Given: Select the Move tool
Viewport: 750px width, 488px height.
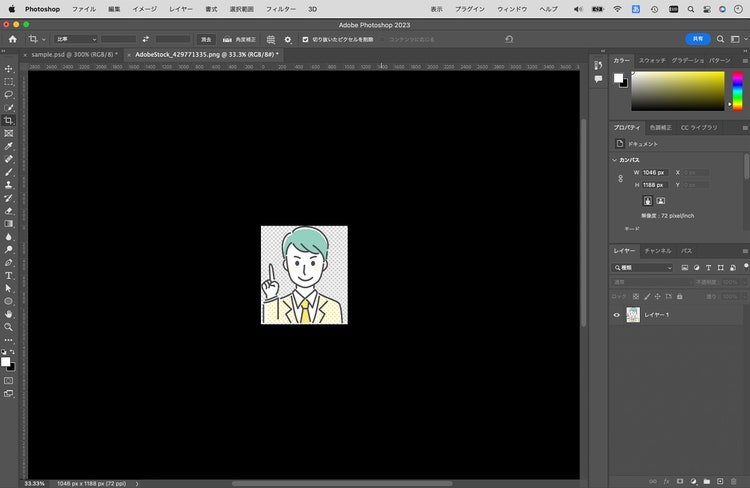Looking at the screenshot, I should 9,69.
